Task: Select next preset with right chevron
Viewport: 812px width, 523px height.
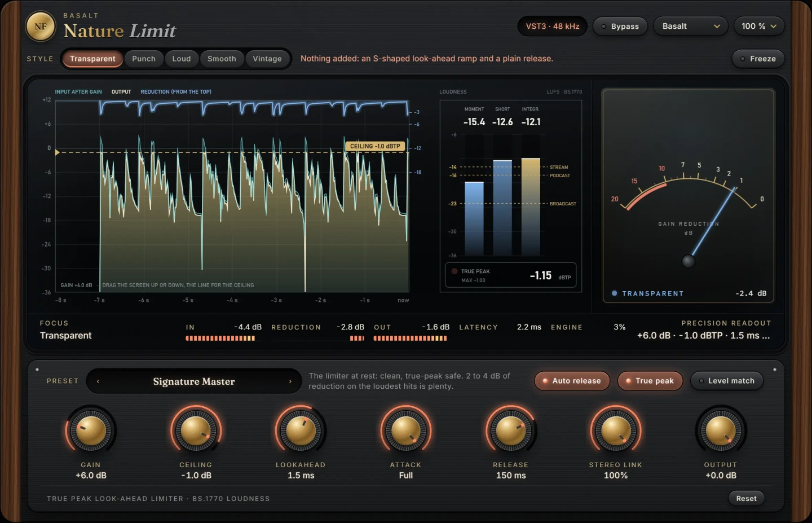Action: coord(290,381)
